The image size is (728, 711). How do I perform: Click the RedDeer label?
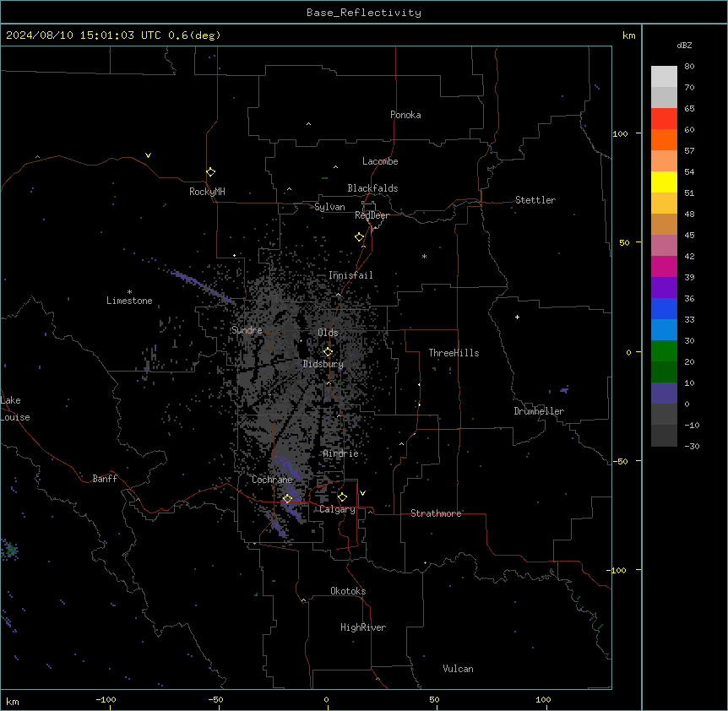[372, 215]
